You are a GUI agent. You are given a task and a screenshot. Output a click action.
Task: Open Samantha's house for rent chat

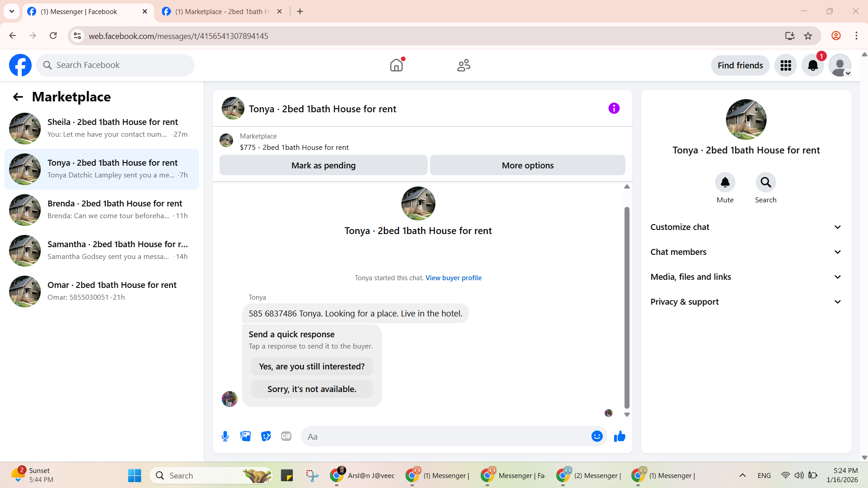tap(102, 251)
